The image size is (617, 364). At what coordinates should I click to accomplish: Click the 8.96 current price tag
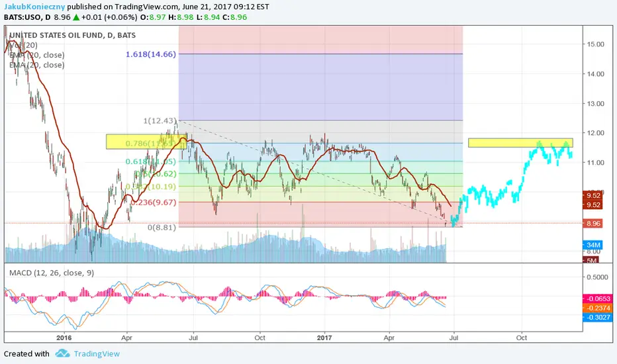click(593, 224)
